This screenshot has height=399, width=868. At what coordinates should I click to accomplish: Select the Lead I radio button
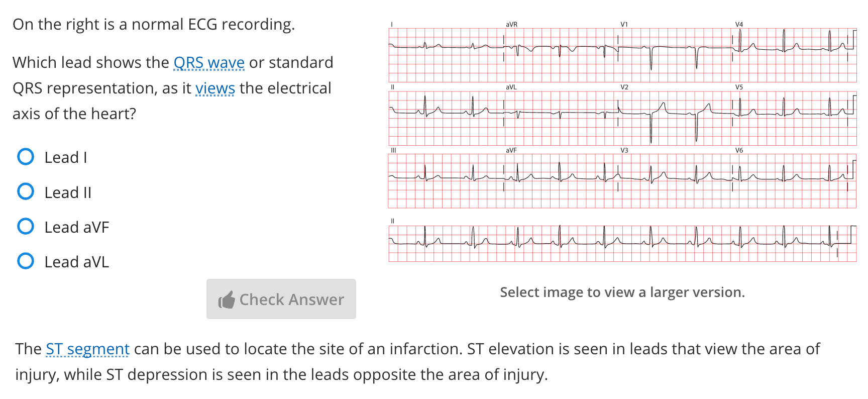25,157
